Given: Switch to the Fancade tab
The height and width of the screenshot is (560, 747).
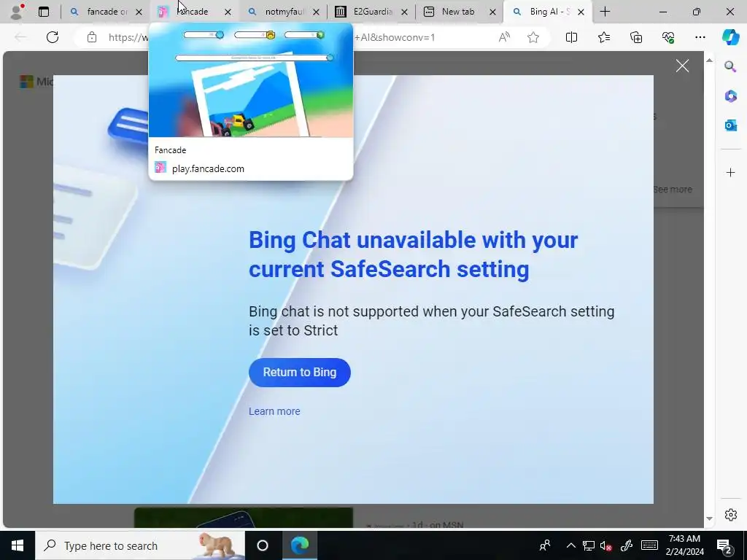Looking at the screenshot, I should 193,12.
